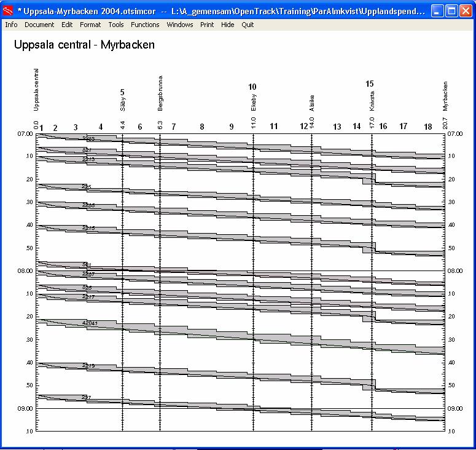The image size is (476, 450).
Task: Click train label 2265 near 07.30
Action: [x=88, y=205]
